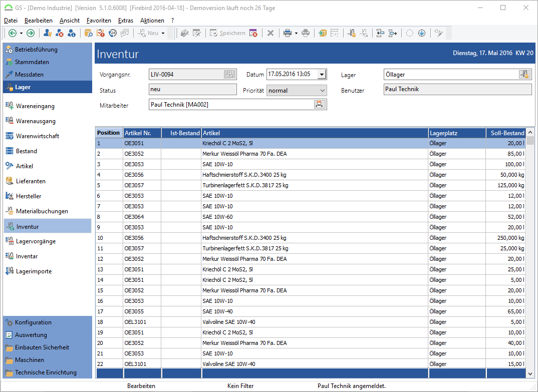Screen dimensions: 538x392
Task: Select the Lager section header
Action: tap(48, 87)
